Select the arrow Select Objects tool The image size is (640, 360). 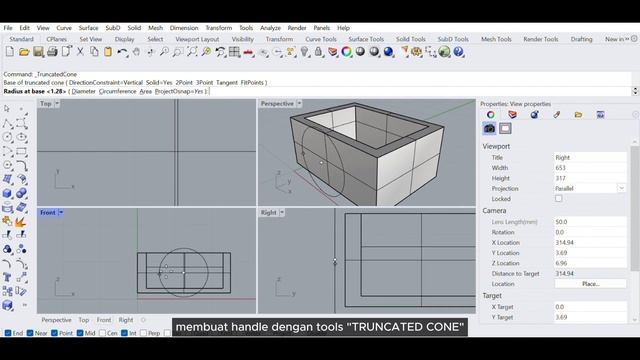click(x=7, y=109)
